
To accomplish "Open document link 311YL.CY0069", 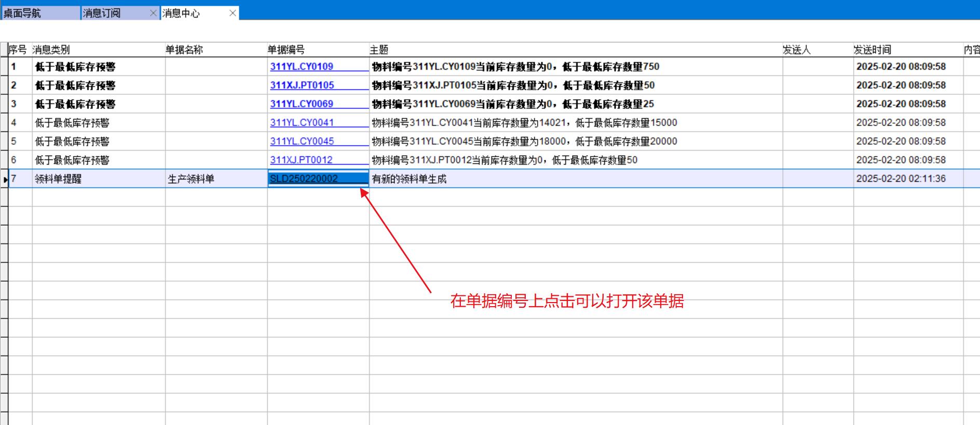I will (x=302, y=104).
